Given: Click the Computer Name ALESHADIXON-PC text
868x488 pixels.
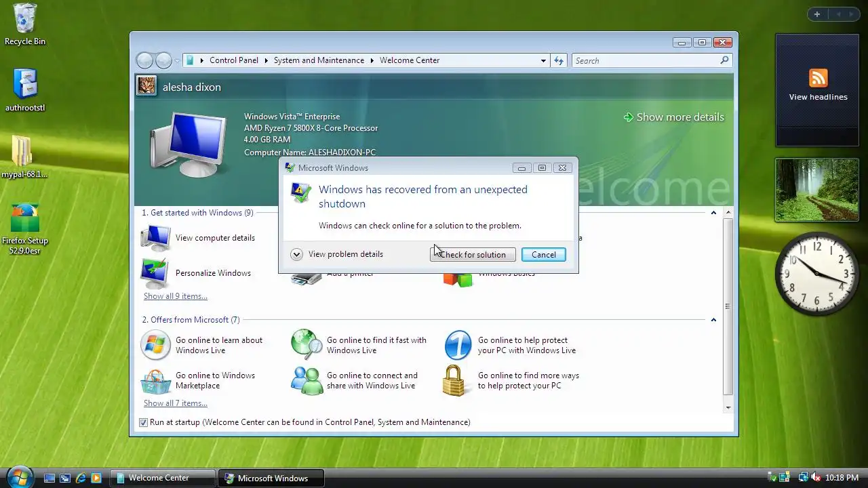Looking at the screenshot, I should pyautogui.click(x=310, y=152).
